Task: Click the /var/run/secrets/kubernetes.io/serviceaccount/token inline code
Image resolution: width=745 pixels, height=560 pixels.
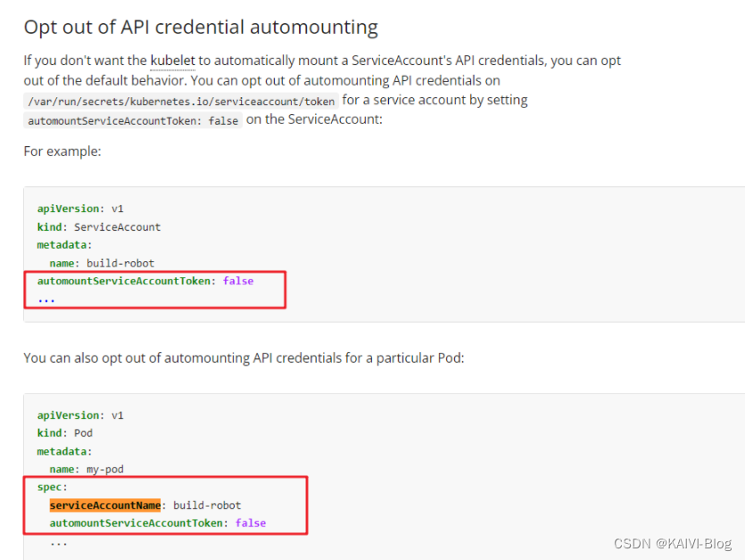Action: click(181, 101)
